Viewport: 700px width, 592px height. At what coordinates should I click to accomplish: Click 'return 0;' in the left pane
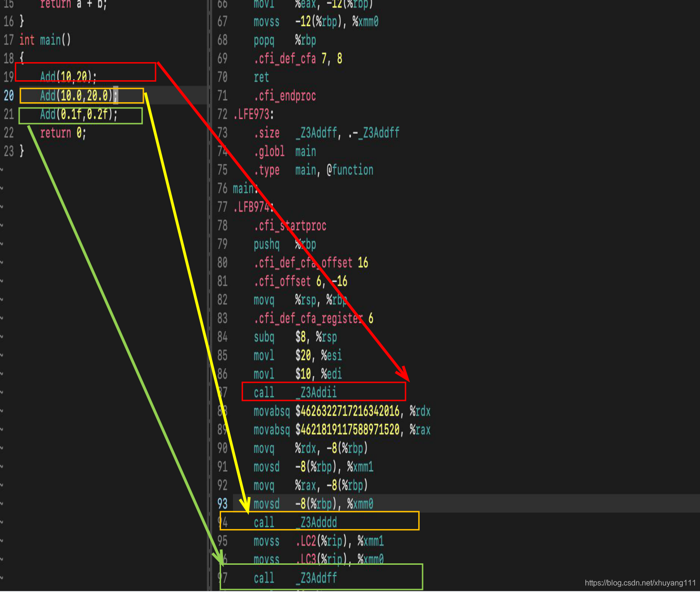coord(63,133)
